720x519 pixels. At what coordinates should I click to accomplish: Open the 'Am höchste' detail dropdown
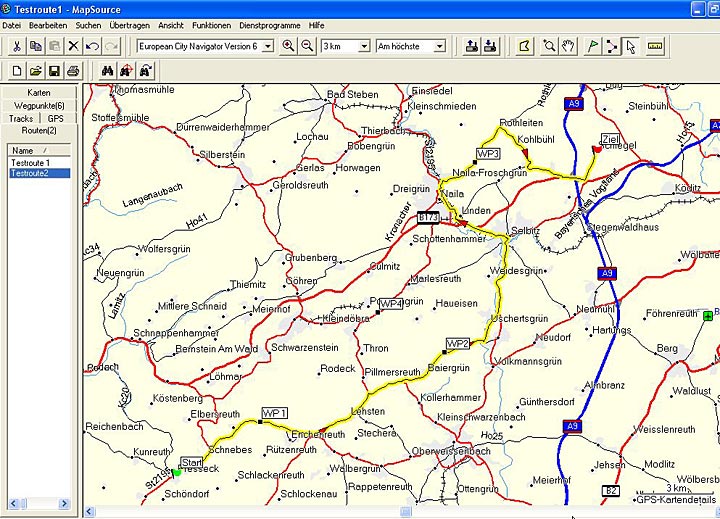click(x=439, y=46)
